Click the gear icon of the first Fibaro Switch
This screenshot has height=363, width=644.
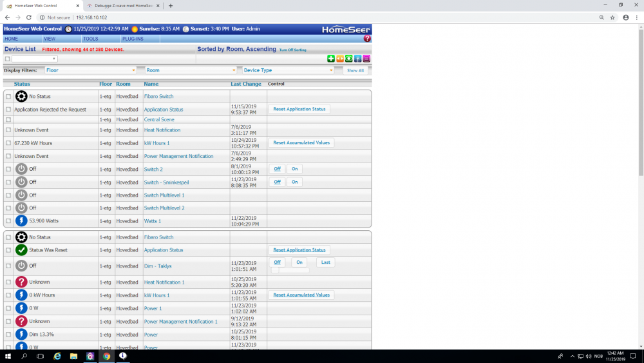pos(21,96)
